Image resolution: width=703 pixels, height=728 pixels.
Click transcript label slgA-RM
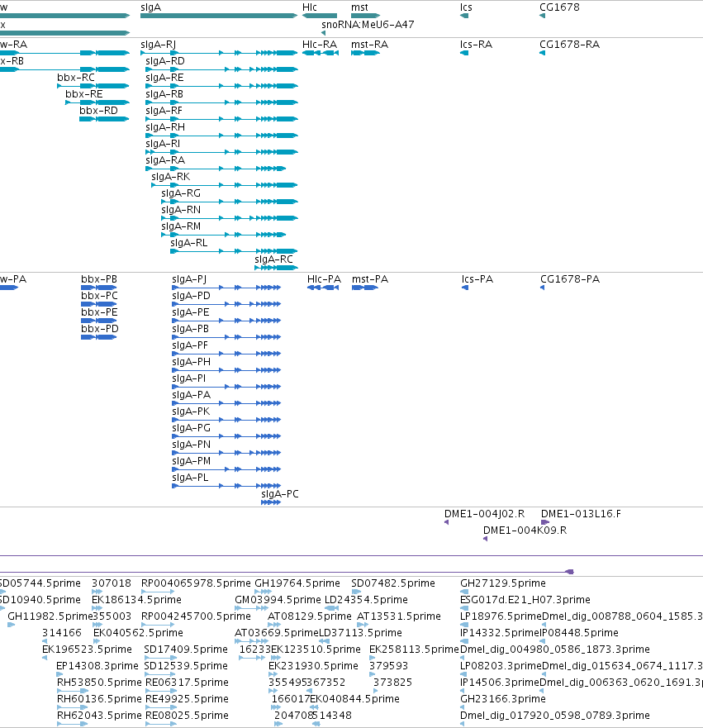point(181,226)
